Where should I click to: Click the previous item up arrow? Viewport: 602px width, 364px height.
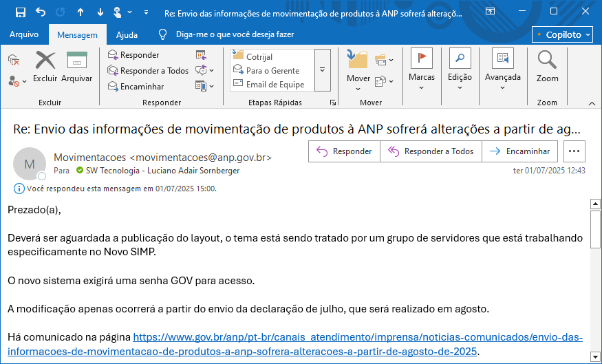pos(80,12)
